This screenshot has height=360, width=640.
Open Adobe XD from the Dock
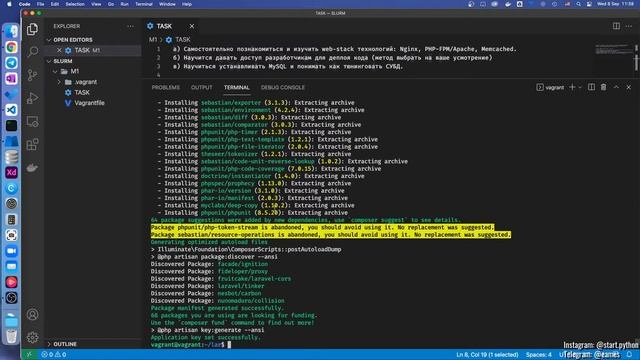coord(11,172)
